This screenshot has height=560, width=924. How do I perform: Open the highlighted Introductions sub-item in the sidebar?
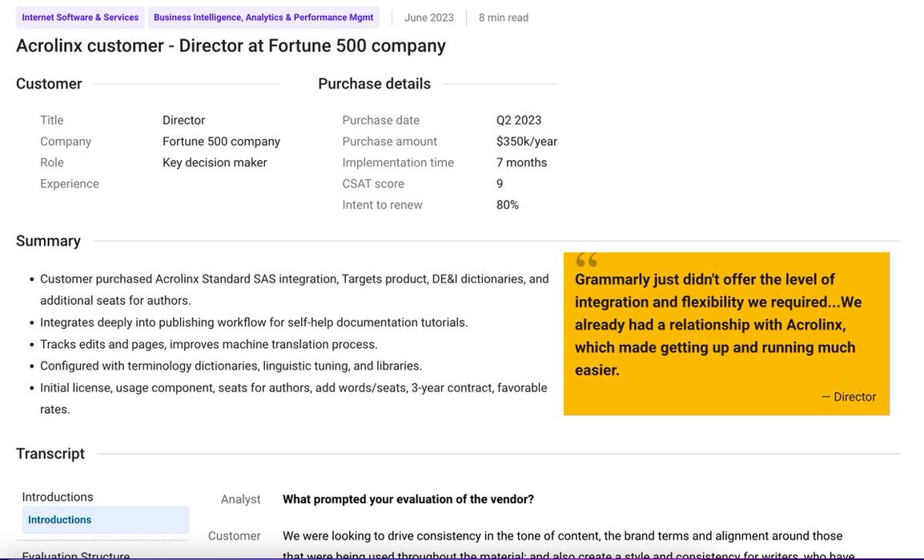pyautogui.click(x=60, y=520)
